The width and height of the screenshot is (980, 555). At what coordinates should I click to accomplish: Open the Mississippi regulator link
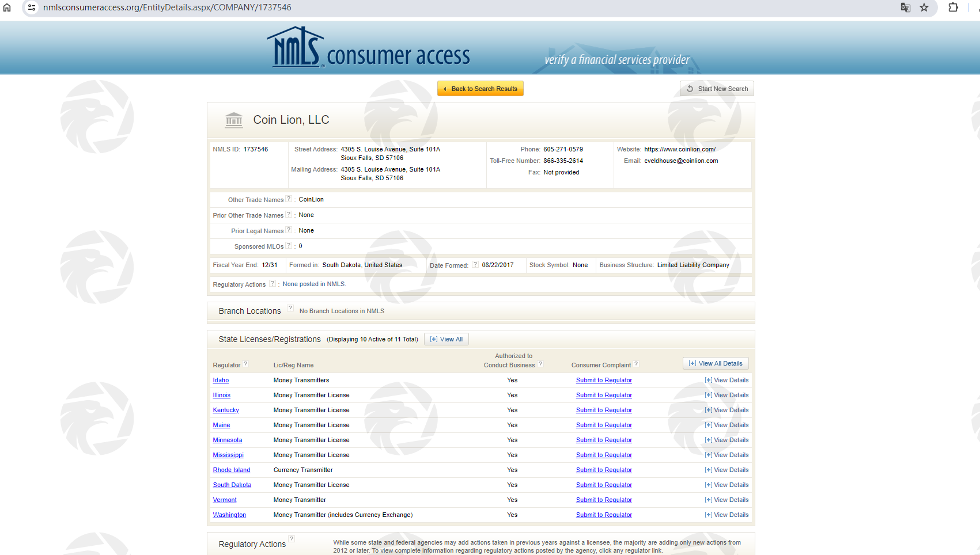[228, 455]
